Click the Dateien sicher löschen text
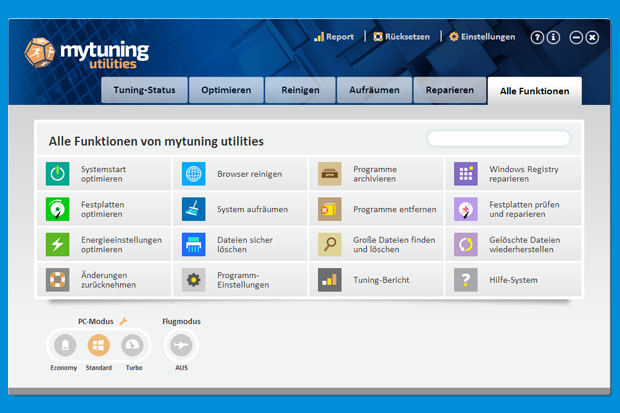Image resolution: width=620 pixels, height=413 pixels. tap(245, 244)
